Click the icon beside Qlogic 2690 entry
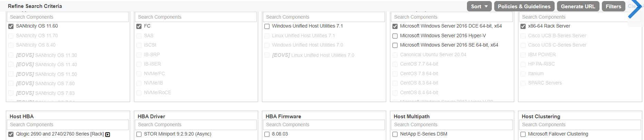Screen dimensions: 644x140 pyautogui.click(x=108, y=134)
